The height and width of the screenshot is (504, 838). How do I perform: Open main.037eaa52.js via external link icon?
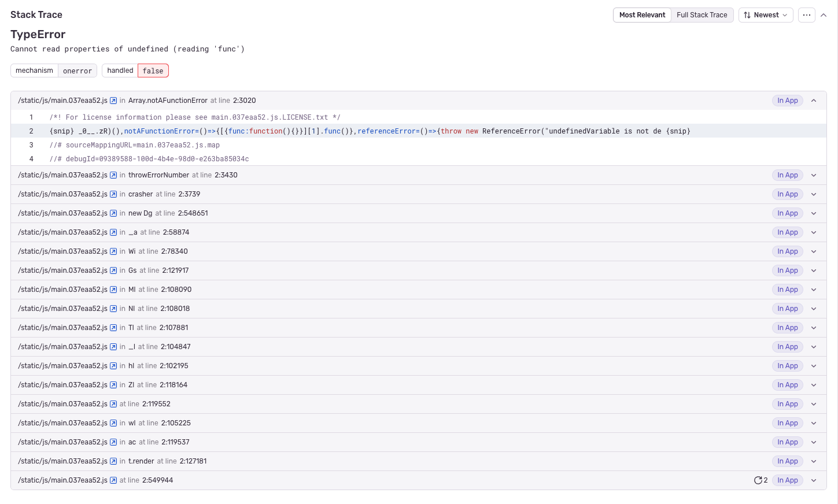point(113,100)
